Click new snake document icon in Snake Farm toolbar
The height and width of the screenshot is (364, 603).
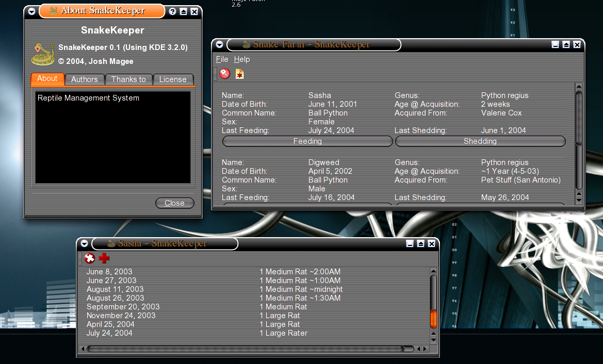coord(239,74)
